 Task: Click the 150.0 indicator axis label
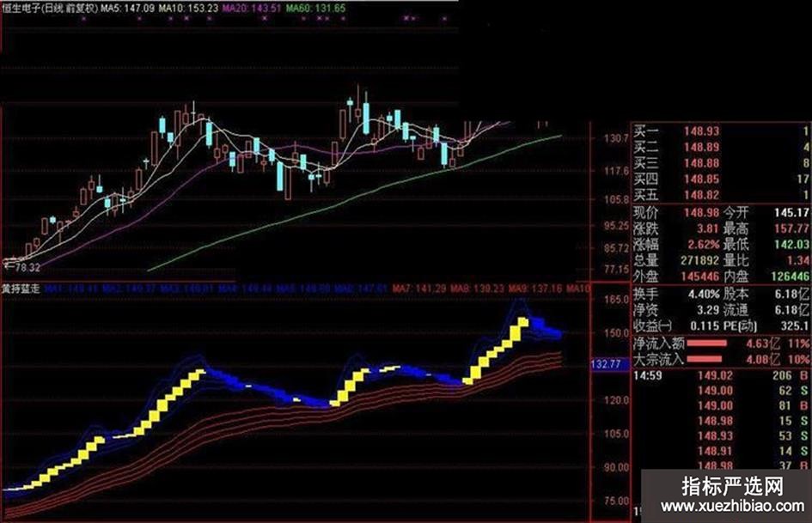click(616, 333)
